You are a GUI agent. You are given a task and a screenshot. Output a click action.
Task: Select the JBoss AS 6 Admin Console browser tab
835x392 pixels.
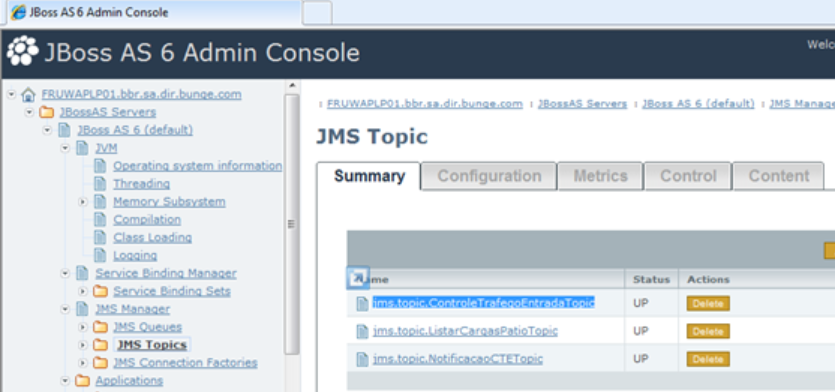(153, 12)
